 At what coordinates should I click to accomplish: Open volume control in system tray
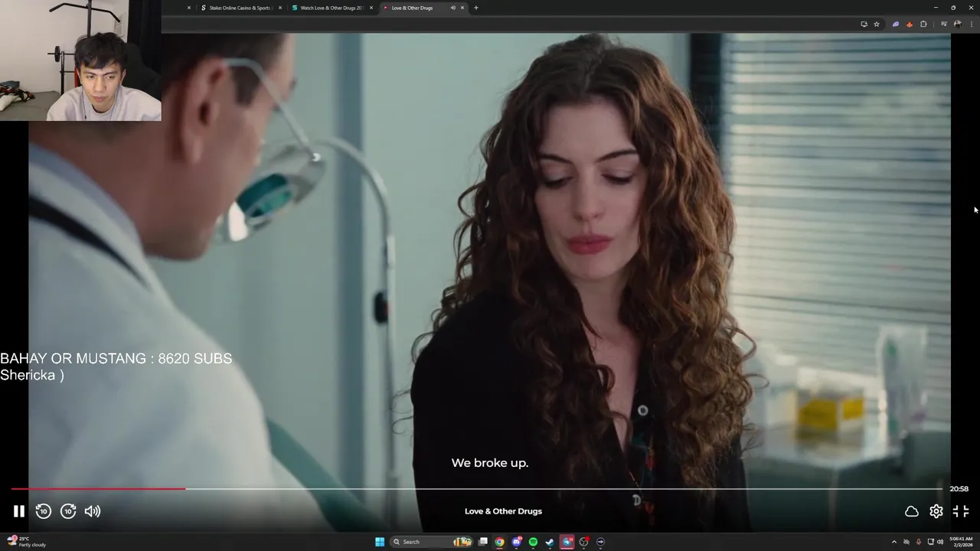(940, 542)
